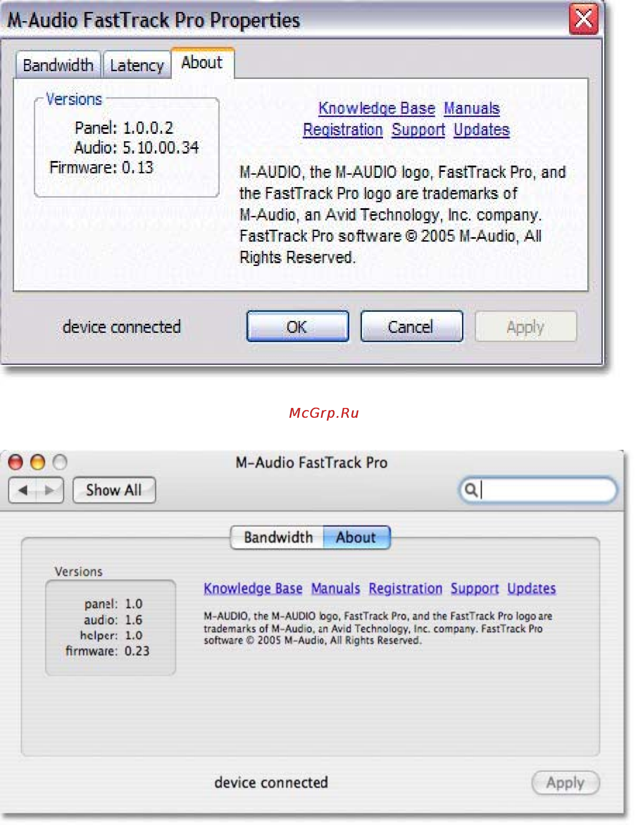Confirm with the OK button
The width and height of the screenshot is (644, 825).
(298, 327)
